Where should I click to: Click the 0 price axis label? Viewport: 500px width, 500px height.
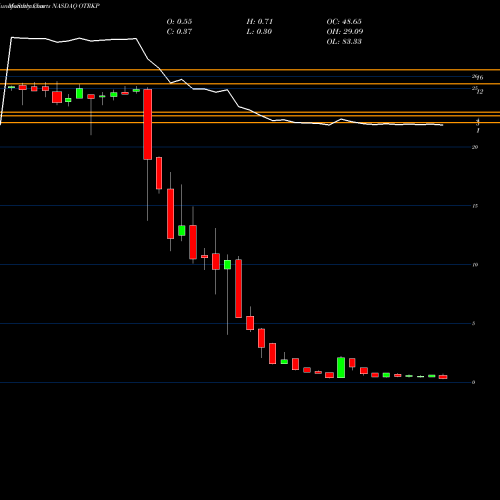[474, 382]
